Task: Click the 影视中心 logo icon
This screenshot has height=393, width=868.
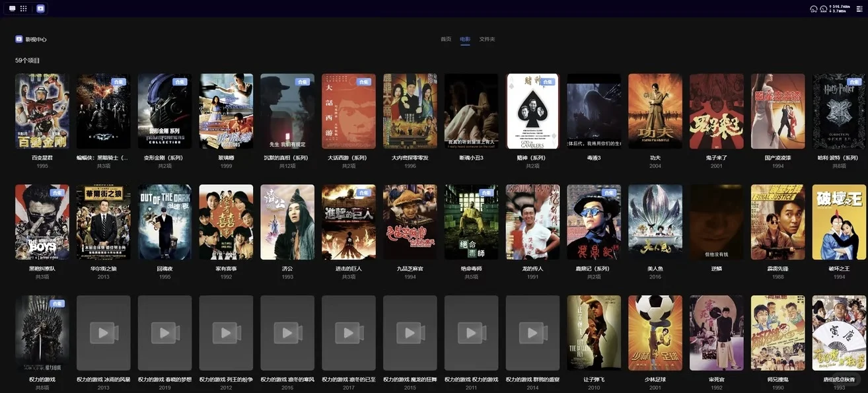Action: pyautogui.click(x=19, y=39)
